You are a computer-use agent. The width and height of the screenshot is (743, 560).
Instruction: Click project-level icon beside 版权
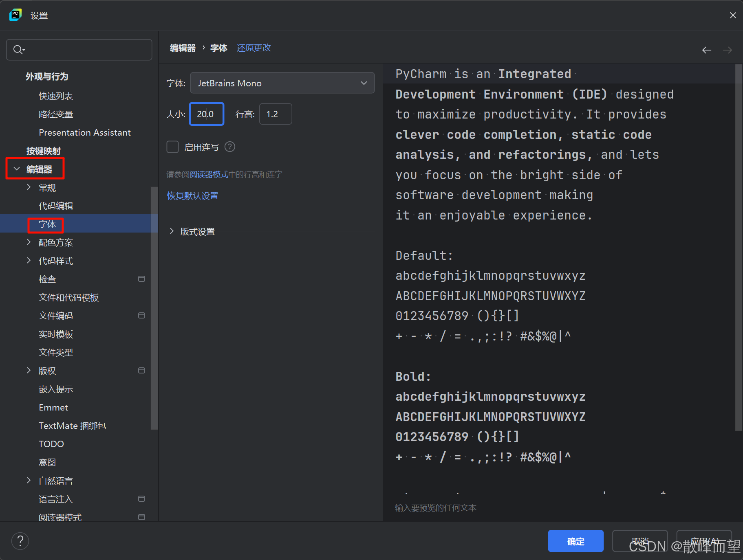pos(141,371)
